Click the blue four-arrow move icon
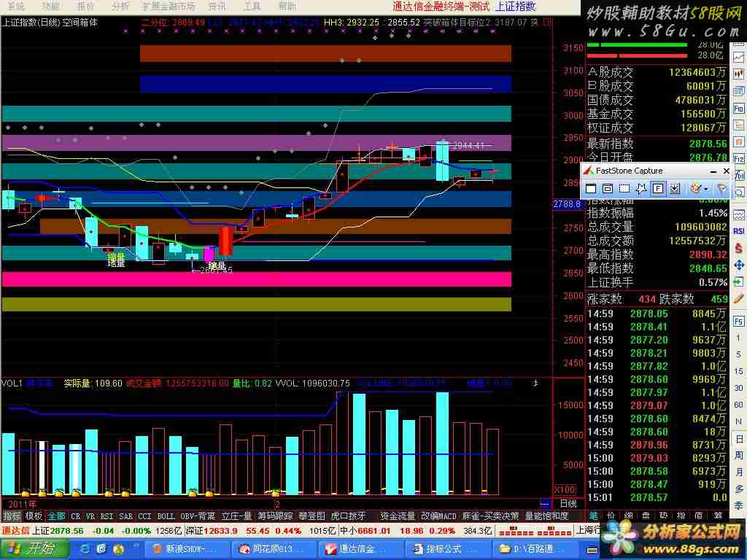Screen dimensions: 747x560 point(738,265)
